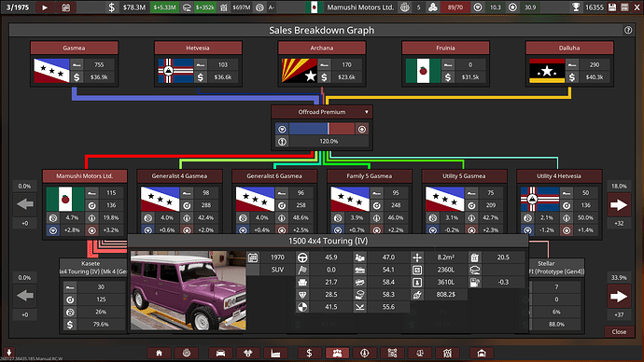Click the engineers people icon in top bar
Viewport: 644px width, 362px height.
point(432,7)
